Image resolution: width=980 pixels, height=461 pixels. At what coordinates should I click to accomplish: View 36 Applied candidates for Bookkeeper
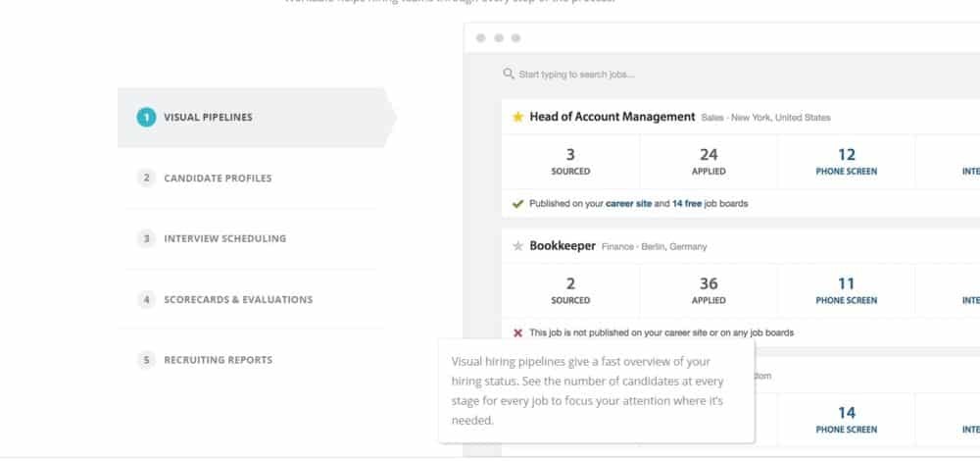709,290
